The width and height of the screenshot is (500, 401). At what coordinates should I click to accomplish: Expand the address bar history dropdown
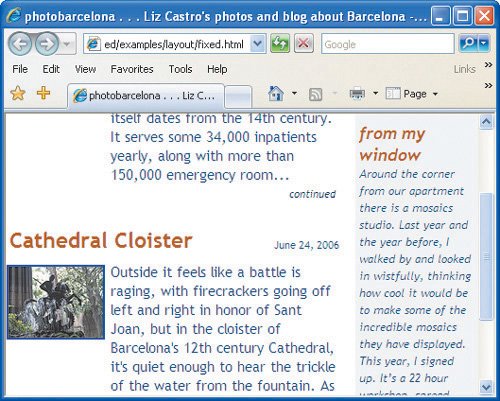258,44
